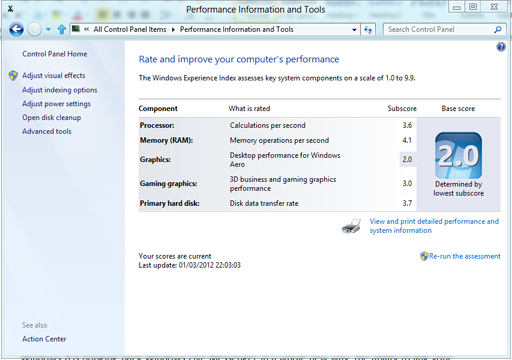Screen dimensions: 512x360
Task: Re-run the assessment
Action: point(465,256)
